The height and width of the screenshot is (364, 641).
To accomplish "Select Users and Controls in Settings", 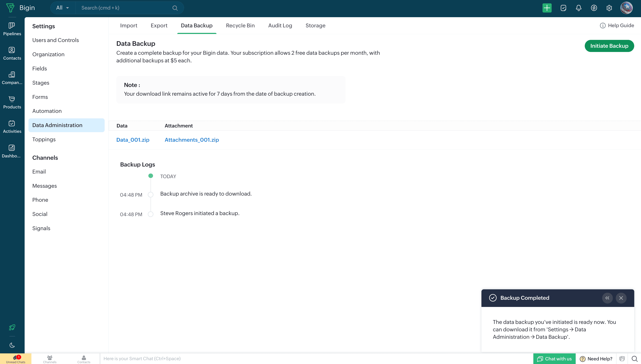I will [56, 40].
